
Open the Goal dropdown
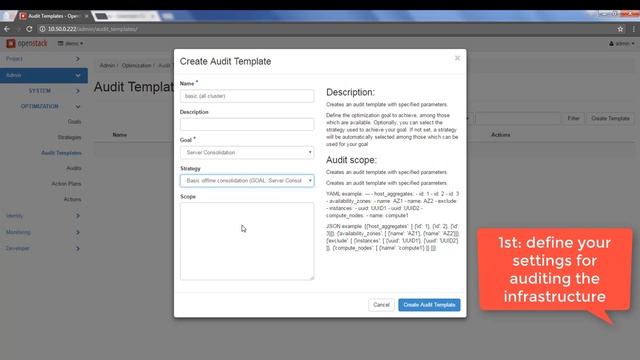(x=247, y=152)
